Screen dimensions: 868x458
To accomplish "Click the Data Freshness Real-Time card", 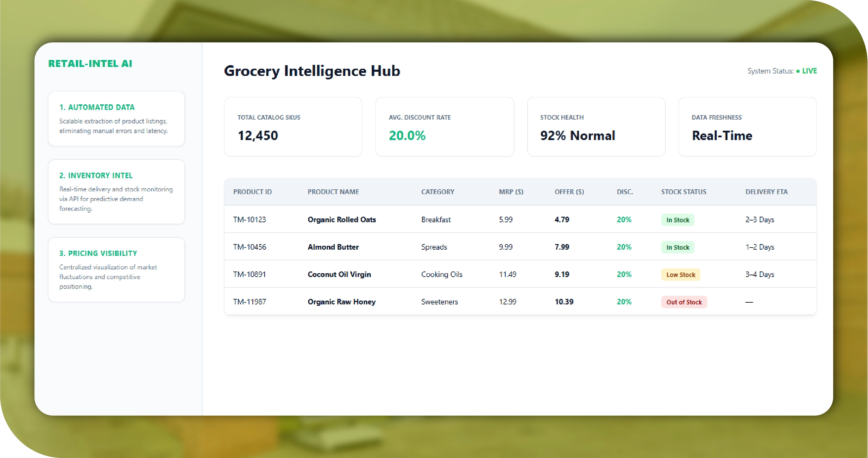I will click(x=747, y=127).
